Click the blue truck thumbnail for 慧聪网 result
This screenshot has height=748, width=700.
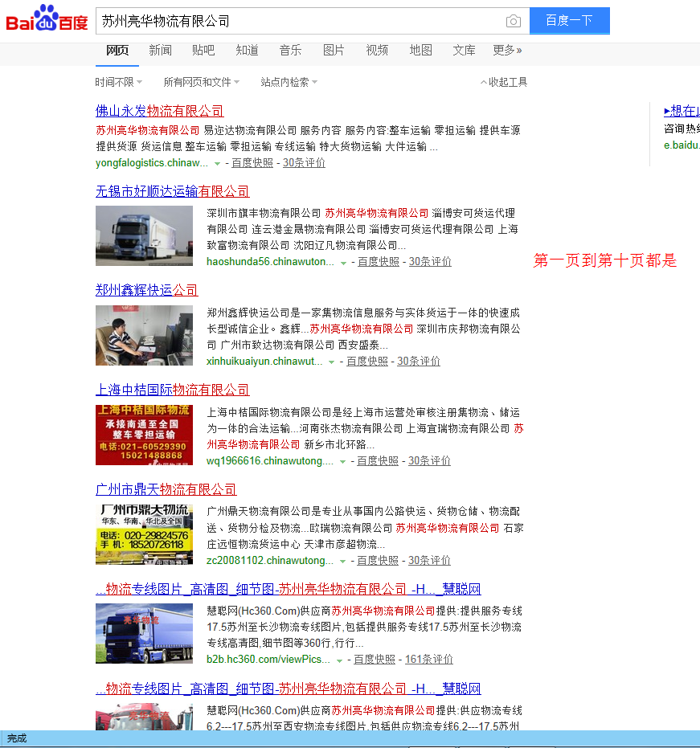tap(144, 633)
